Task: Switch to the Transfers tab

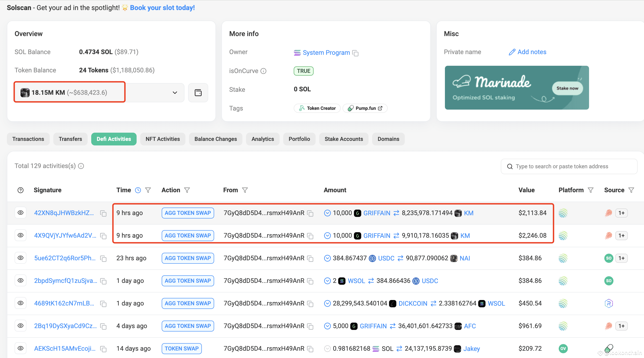Action: pos(70,139)
